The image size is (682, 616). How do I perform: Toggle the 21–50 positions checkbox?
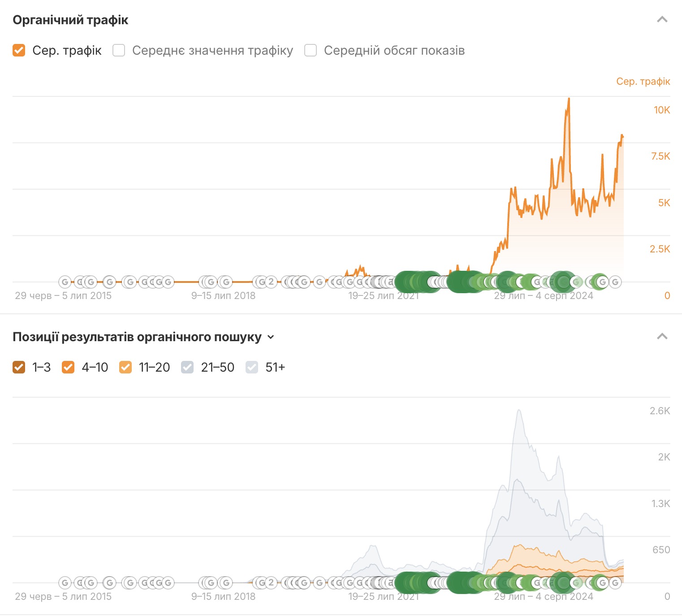click(x=187, y=367)
